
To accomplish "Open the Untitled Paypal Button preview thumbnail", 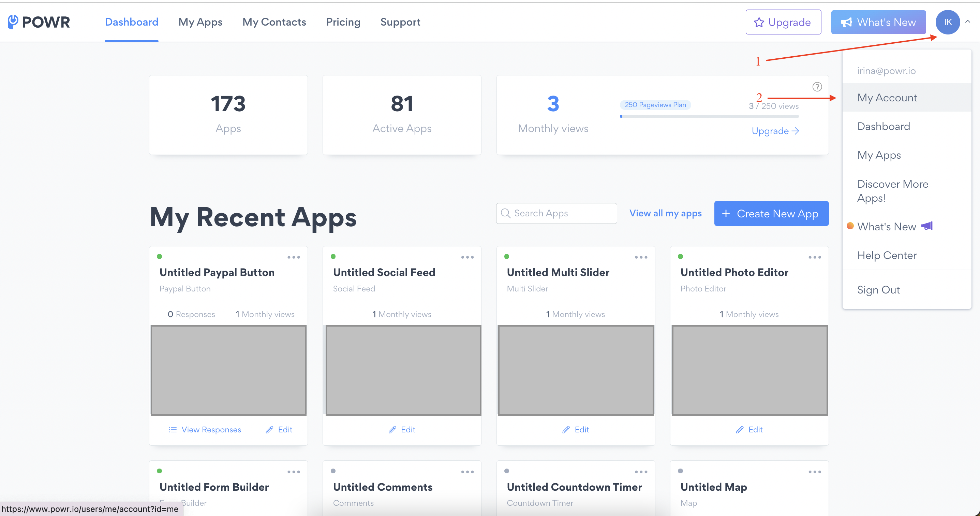I will pyautogui.click(x=228, y=370).
